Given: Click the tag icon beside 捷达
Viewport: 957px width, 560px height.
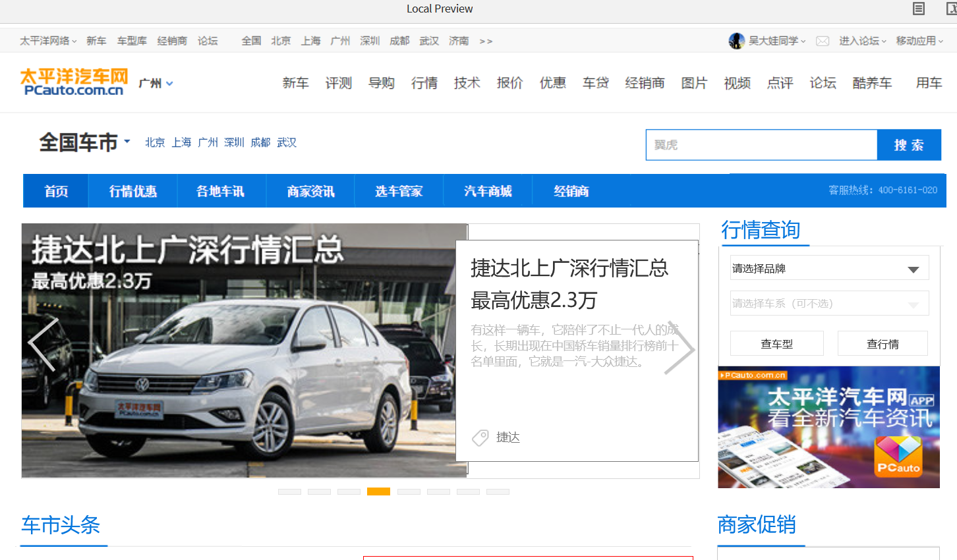Looking at the screenshot, I should (x=480, y=437).
